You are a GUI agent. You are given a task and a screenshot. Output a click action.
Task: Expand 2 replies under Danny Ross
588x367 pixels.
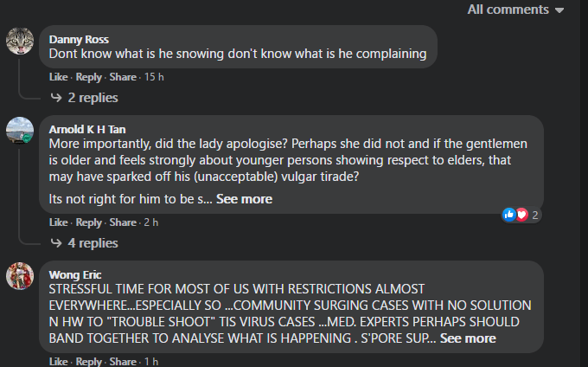85,98
